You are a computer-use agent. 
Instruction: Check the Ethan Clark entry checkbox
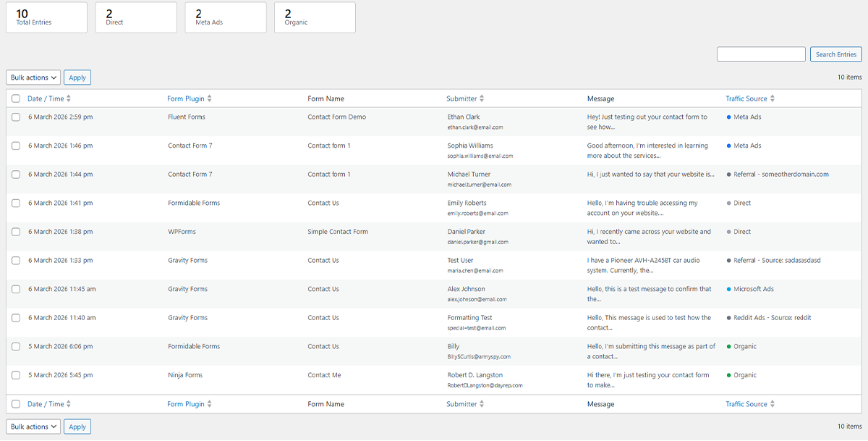(x=15, y=116)
